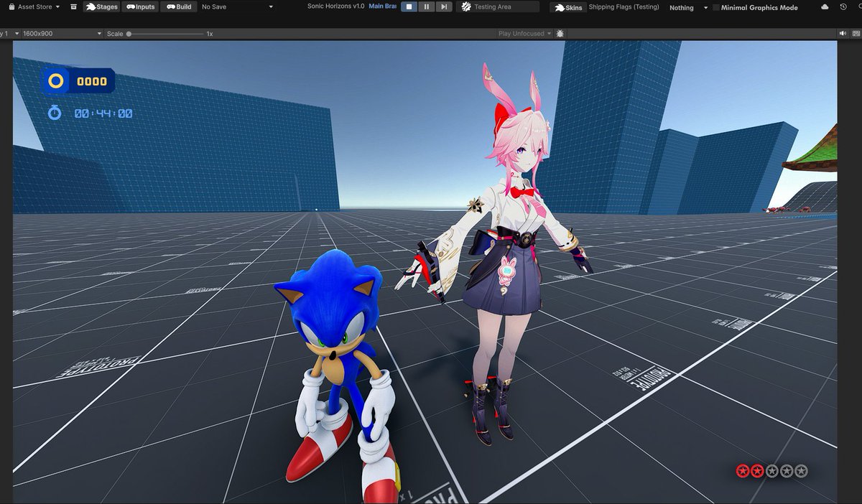
Task: Click the Shipping Flags (Testing) label
Action: pos(624,7)
